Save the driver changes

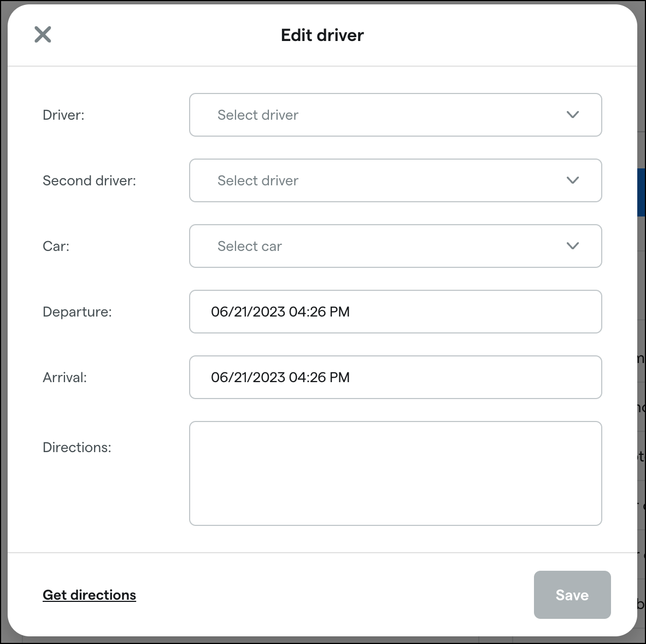572,595
